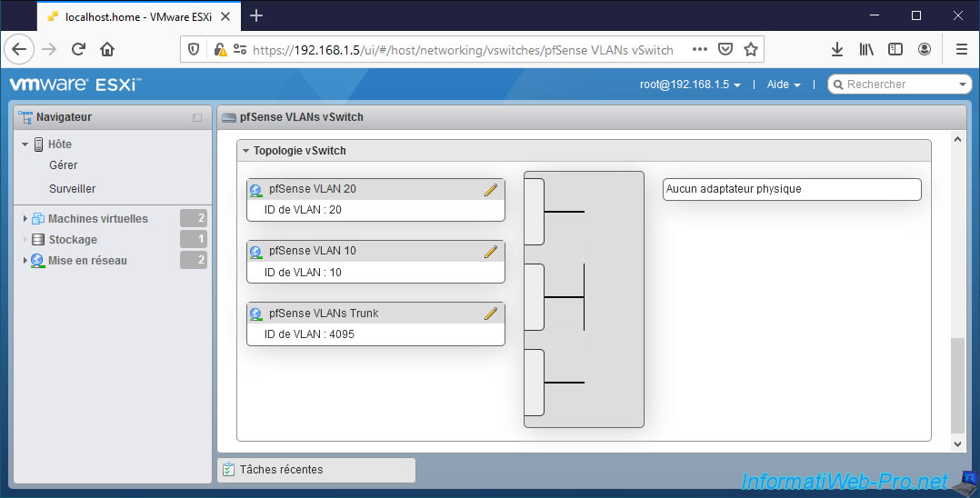Click the browser Forward arrow button
The height and width of the screenshot is (498, 980).
click(49, 49)
